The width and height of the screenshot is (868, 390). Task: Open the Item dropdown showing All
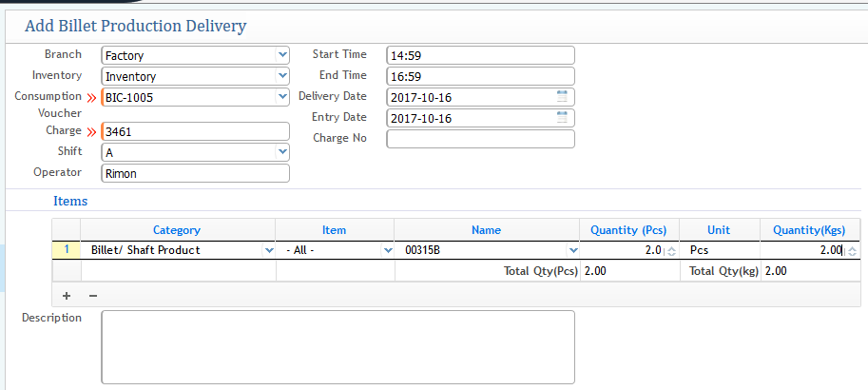(387, 250)
